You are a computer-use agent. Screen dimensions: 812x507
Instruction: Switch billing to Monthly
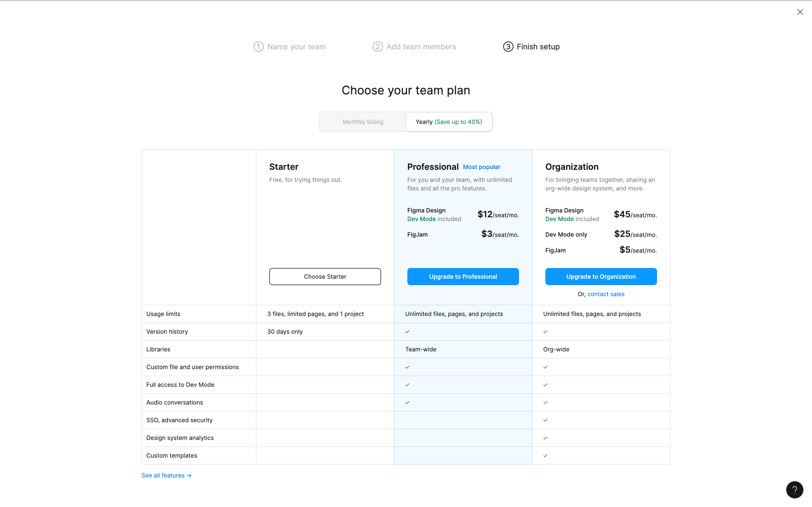[x=363, y=121]
